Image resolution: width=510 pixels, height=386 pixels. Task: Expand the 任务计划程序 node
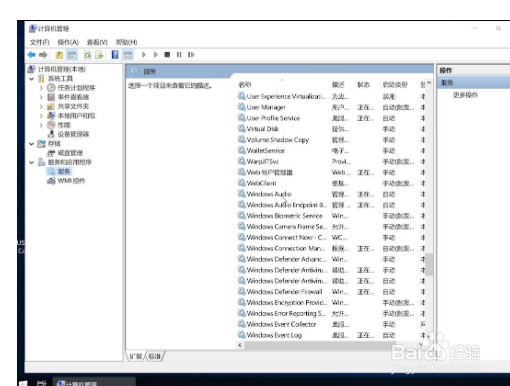41,88
